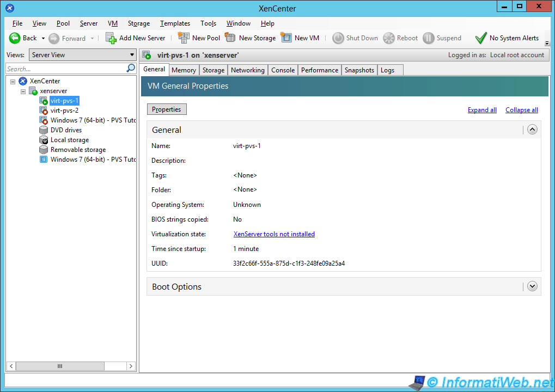Collapse the General section chevron
Image resolution: width=555 pixels, height=392 pixels.
532,130
